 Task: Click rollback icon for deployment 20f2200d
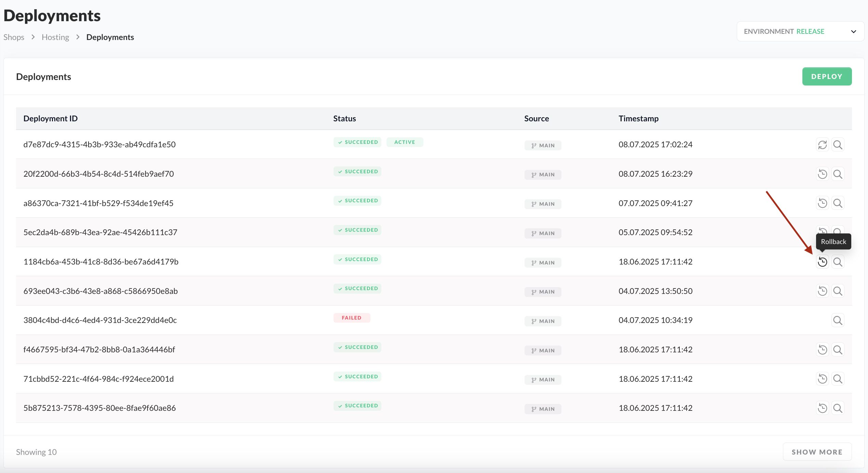(822, 174)
